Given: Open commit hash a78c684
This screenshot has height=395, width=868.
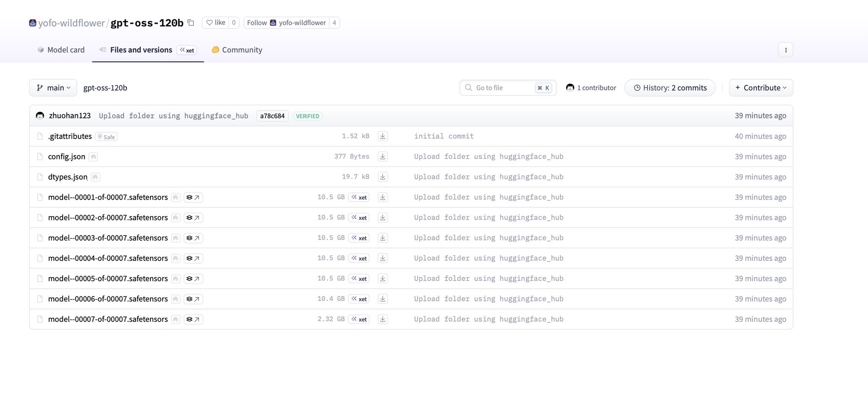Looking at the screenshot, I should tap(272, 116).
